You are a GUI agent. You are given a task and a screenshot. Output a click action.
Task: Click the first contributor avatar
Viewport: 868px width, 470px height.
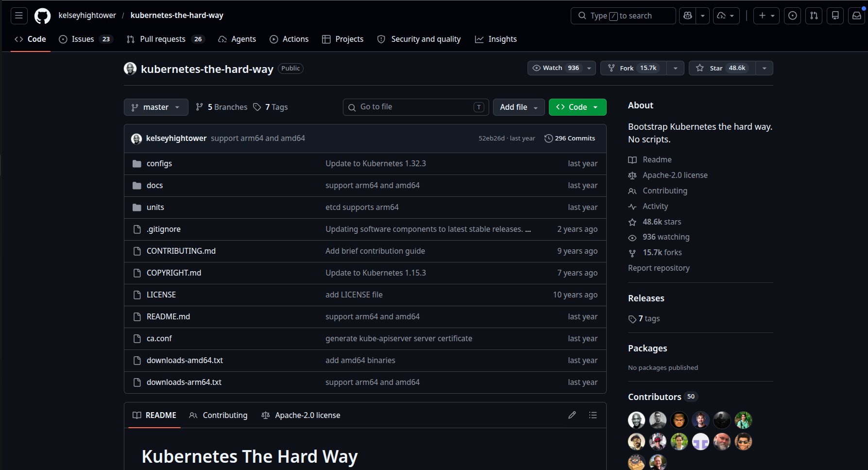[x=636, y=420]
